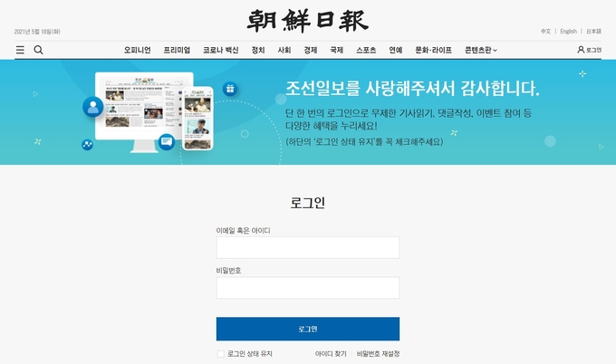The image size is (616, 364).
Task: Click the email or ID input field
Action: [308, 247]
